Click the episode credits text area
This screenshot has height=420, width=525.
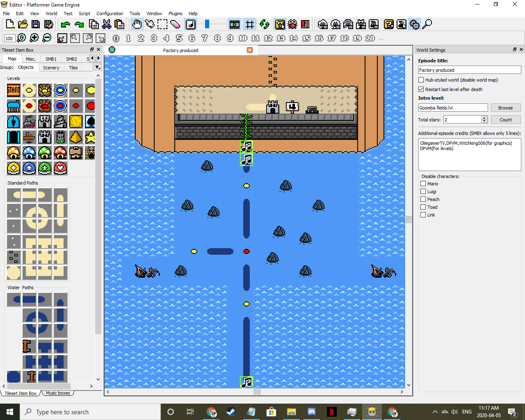(x=470, y=155)
